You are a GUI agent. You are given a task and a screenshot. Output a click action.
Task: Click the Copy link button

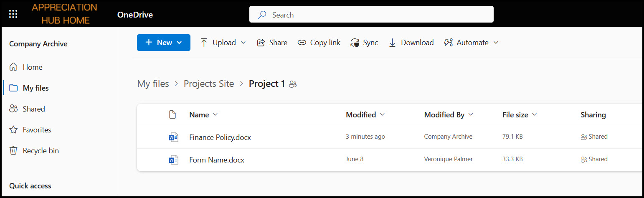[x=319, y=43]
